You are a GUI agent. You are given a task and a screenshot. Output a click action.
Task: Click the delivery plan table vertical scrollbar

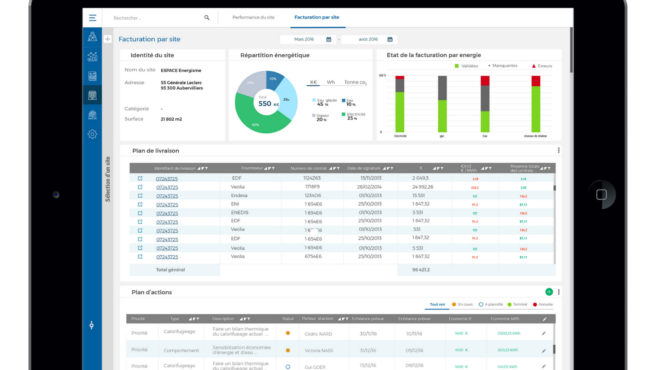click(x=554, y=189)
